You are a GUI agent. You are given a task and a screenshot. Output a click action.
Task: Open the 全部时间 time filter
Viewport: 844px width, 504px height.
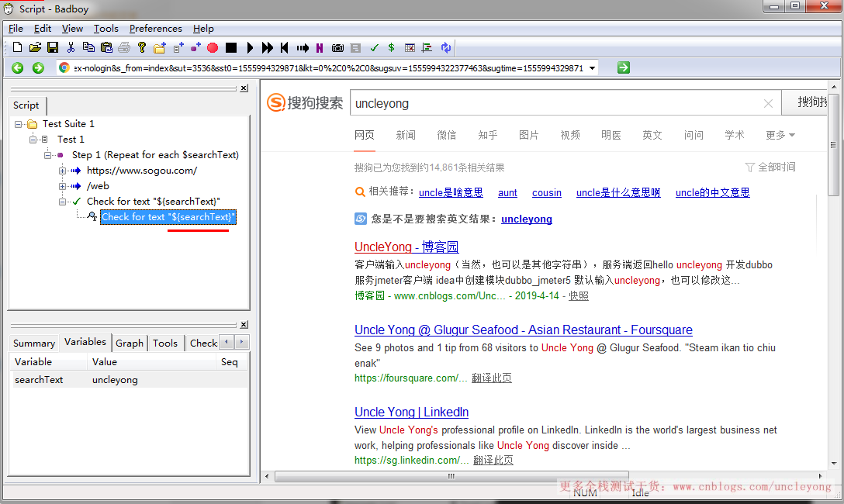(x=770, y=167)
